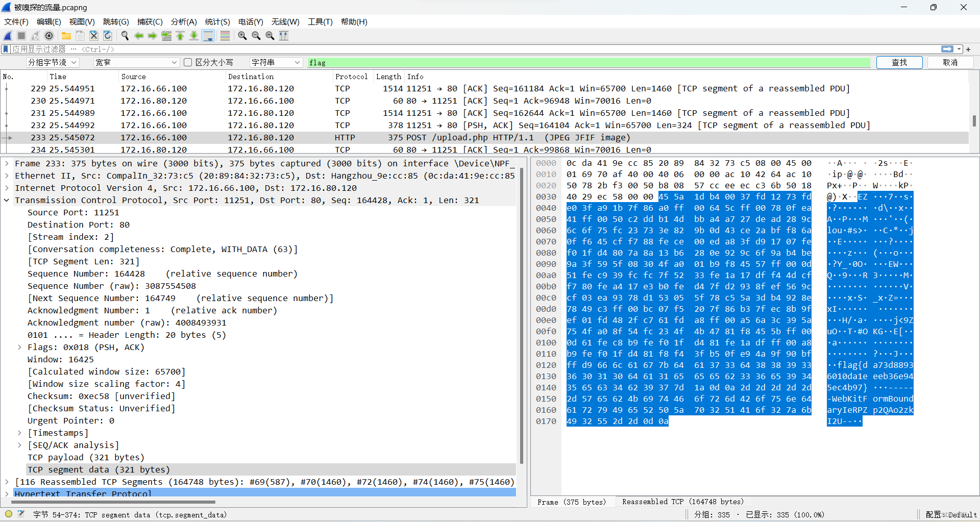Expand the Flags: 0x018 tree item
Viewport: 980px width, 522px height.
tap(19, 347)
